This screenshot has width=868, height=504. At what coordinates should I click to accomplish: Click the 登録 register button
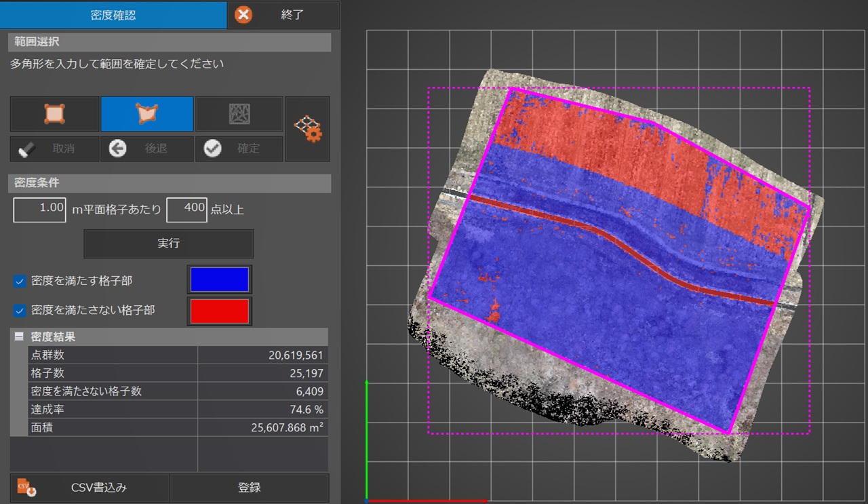(249, 487)
